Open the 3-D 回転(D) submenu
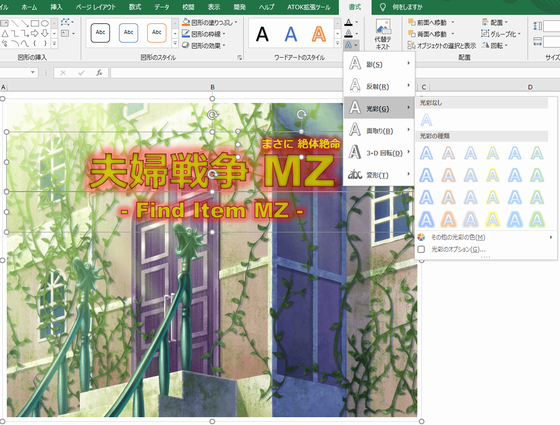The height and width of the screenshot is (425, 560). [379, 152]
